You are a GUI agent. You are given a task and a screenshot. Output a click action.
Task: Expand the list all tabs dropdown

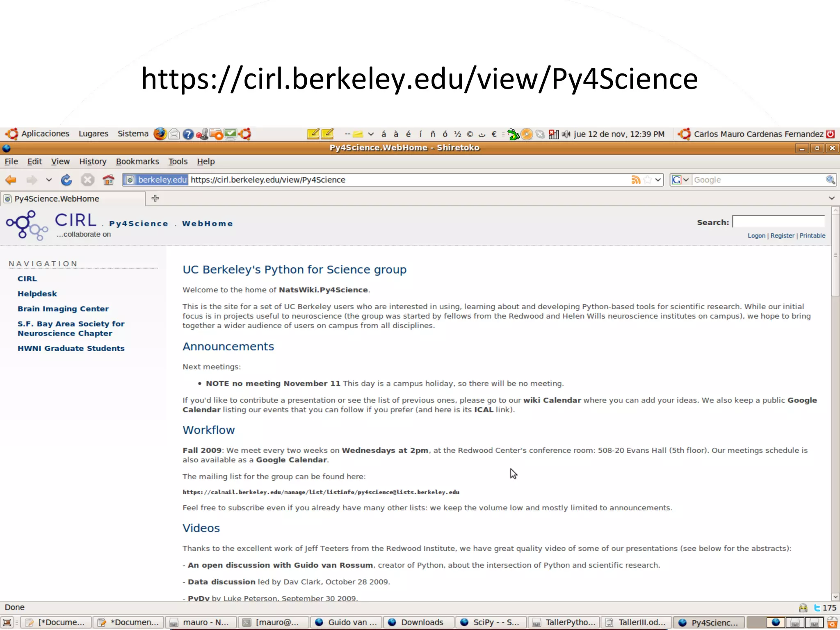coord(831,198)
